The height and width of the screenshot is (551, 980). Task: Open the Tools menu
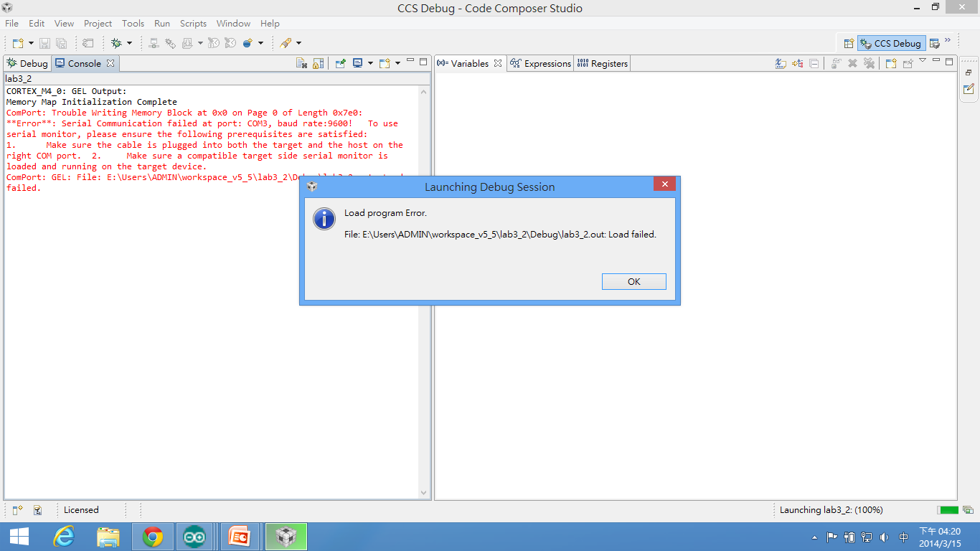tap(133, 24)
